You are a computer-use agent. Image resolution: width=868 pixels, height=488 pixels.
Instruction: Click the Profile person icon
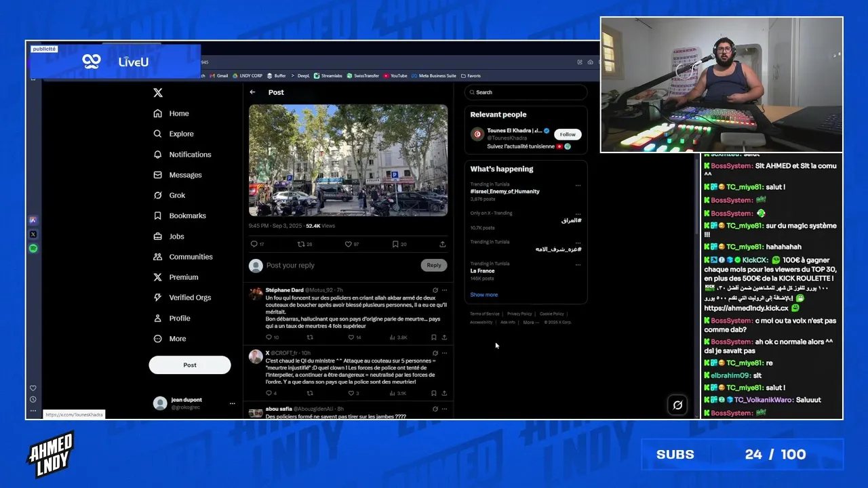158,318
